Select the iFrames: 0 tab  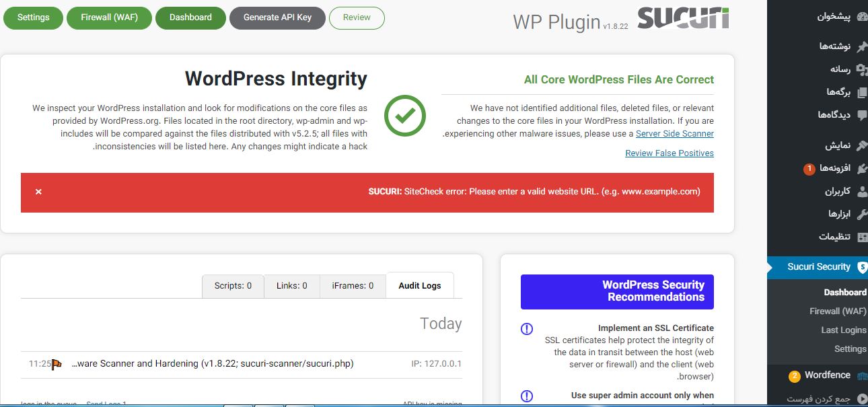tap(353, 286)
